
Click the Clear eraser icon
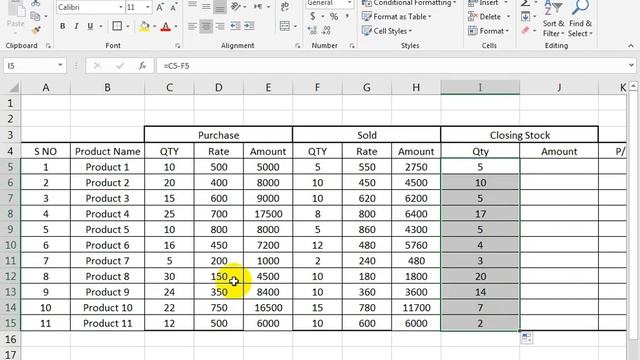pyautogui.click(x=525, y=30)
